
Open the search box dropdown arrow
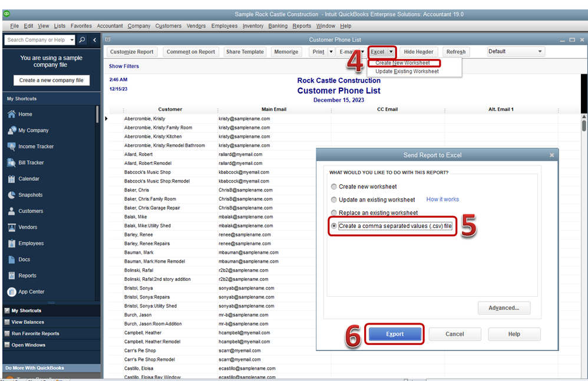click(x=72, y=39)
